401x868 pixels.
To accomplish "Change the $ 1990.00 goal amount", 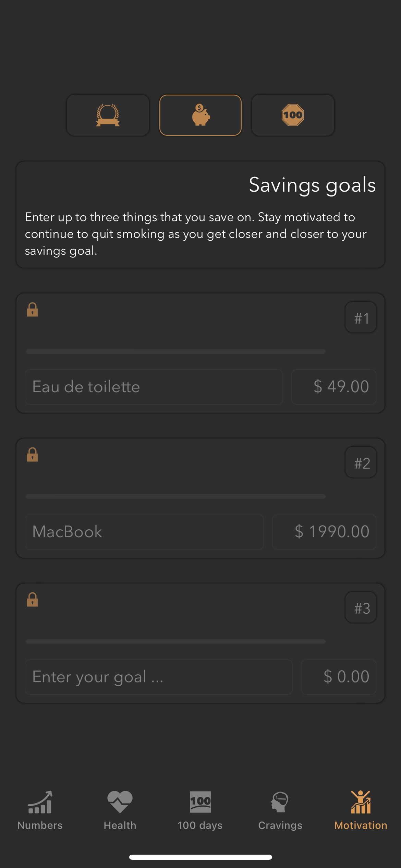I will point(324,532).
